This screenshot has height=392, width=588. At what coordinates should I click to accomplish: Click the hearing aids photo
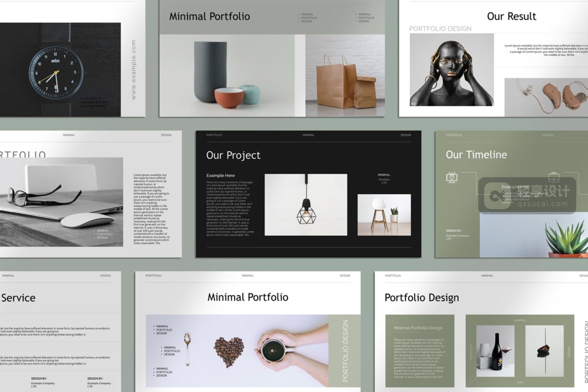[x=546, y=97]
